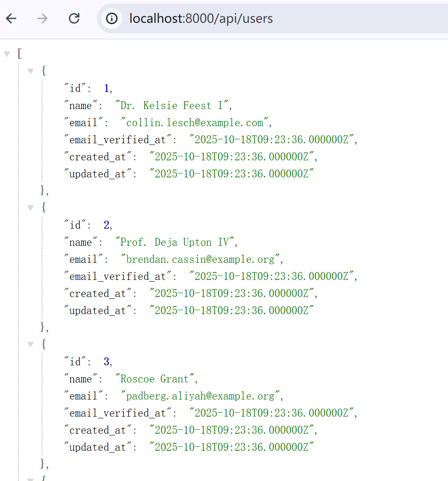The width and height of the screenshot is (448, 481).
Task: Collapse the object with id 3
Action: 30,345
